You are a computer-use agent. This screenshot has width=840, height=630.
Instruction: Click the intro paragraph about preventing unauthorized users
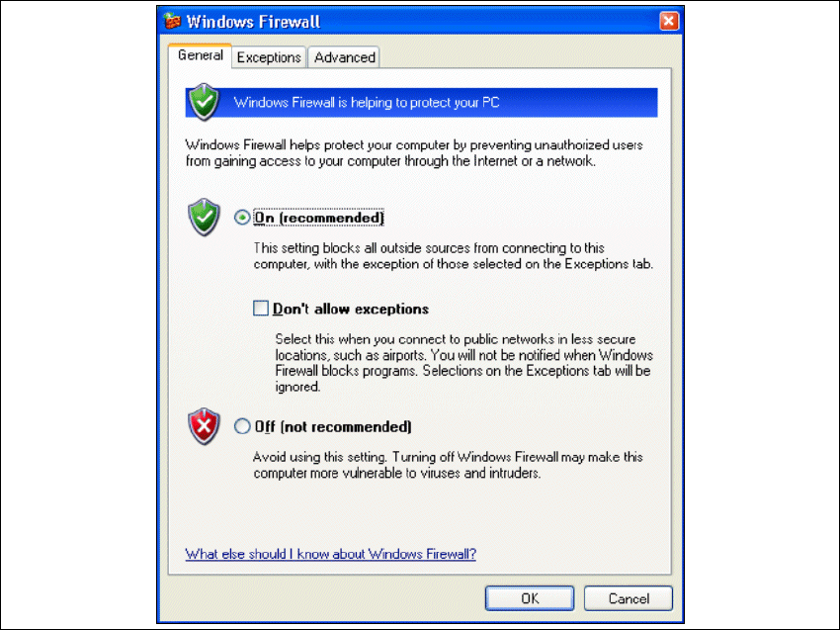pyautogui.click(x=414, y=153)
